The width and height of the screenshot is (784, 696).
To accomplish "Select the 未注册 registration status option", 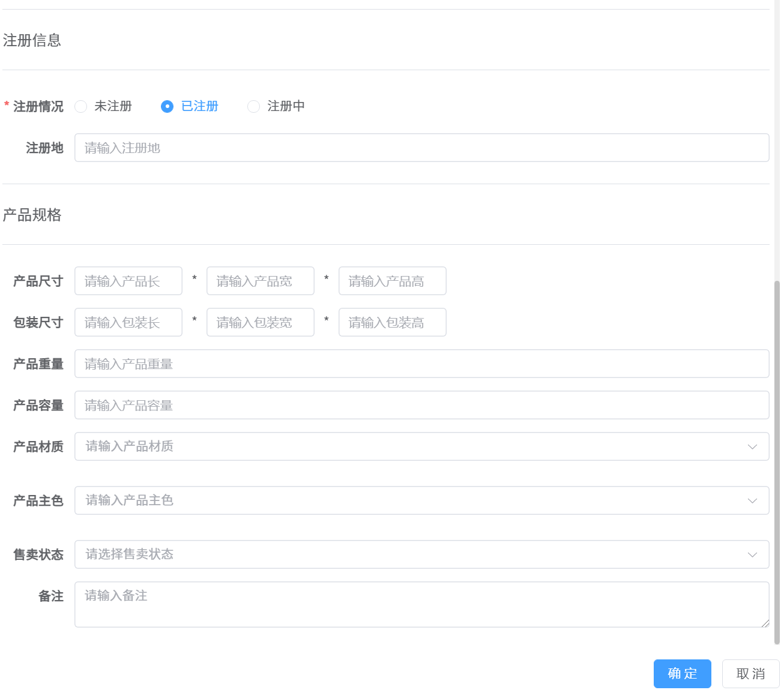I will 81,106.
